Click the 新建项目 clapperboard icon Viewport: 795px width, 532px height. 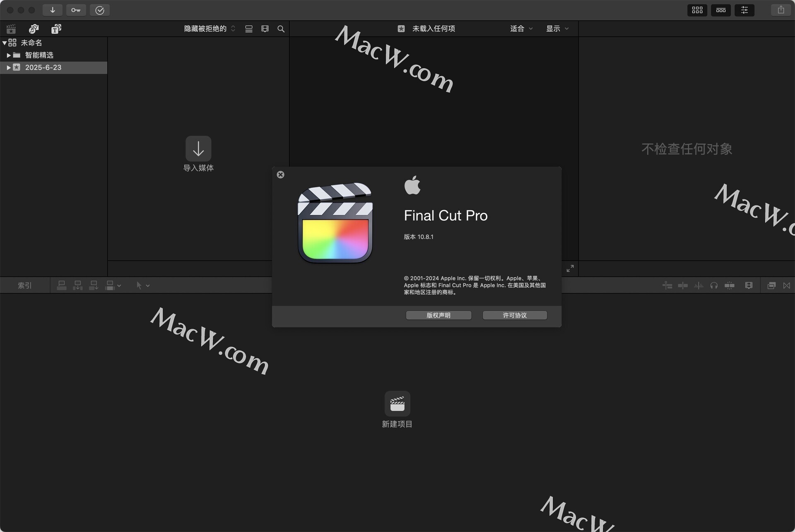[397, 403]
